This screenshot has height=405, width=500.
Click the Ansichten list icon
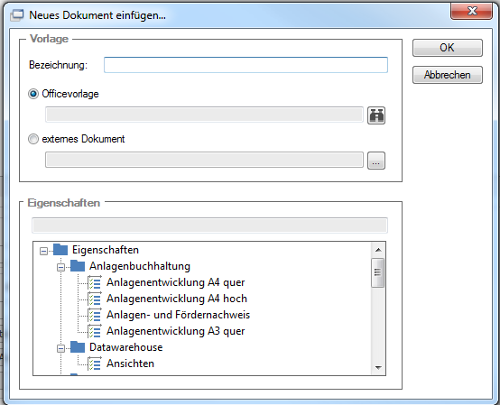click(x=94, y=364)
